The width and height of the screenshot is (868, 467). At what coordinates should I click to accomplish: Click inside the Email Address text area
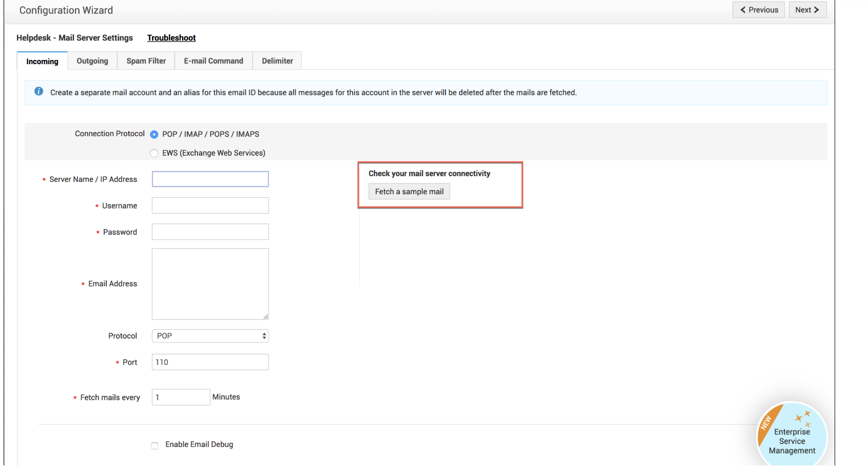(x=210, y=284)
